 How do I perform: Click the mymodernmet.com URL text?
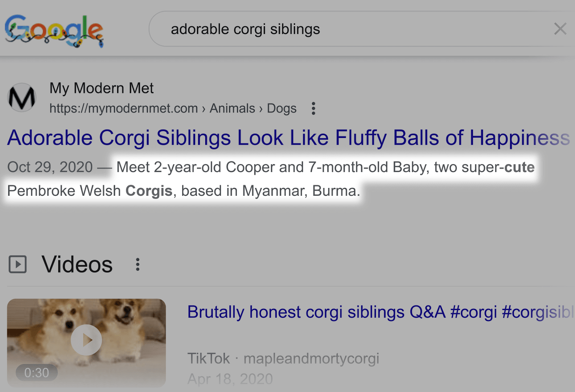pyautogui.click(x=122, y=108)
